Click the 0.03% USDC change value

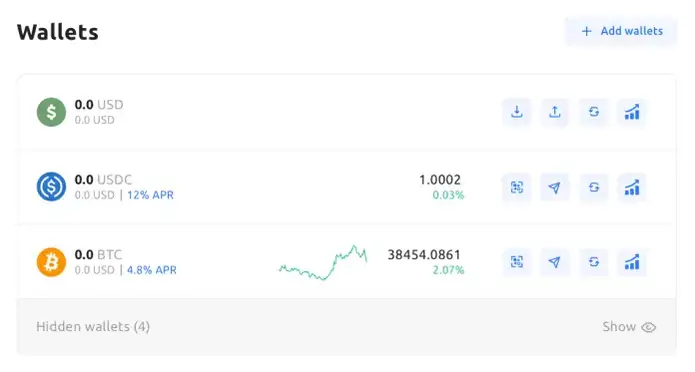coord(448,195)
